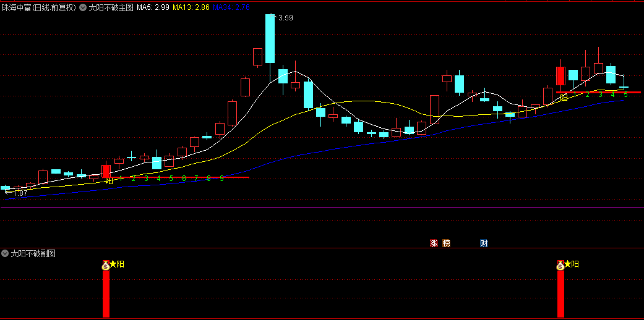
Task: Click the right yellow star icon in 副图
Action: pos(568,264)
